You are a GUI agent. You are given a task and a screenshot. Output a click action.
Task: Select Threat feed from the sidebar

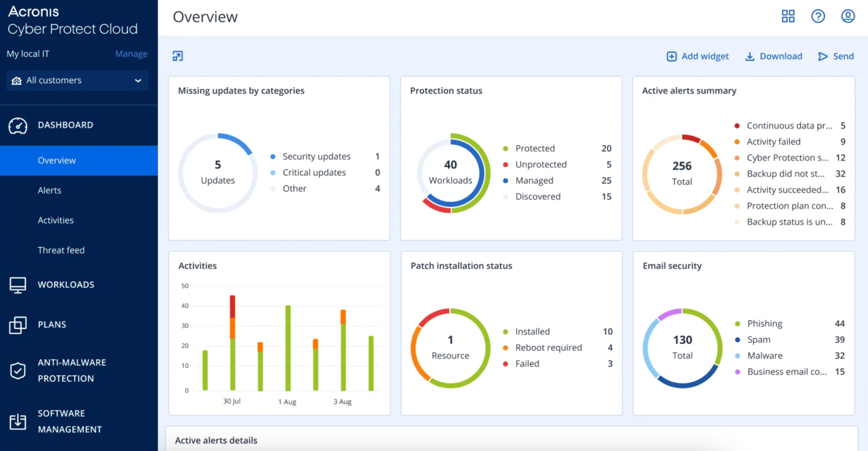tap(61, 250)
